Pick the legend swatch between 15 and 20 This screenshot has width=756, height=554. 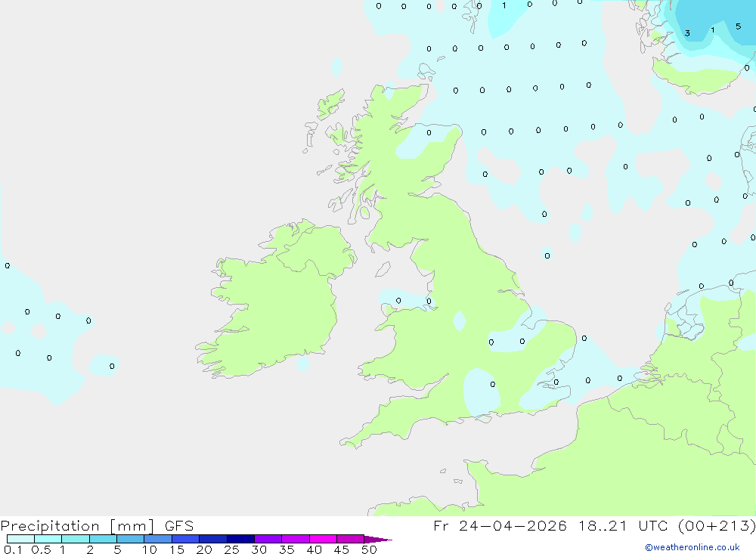(x=186, y=539)
